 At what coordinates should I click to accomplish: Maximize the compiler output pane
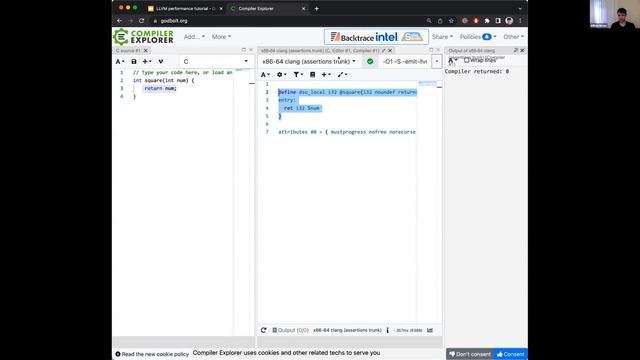431,50
